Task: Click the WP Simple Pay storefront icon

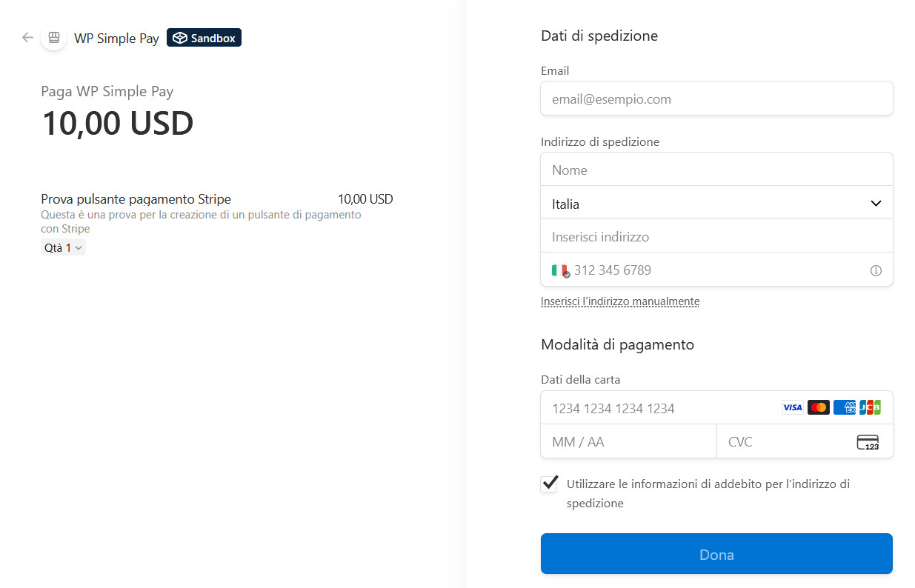Action: 53,37
